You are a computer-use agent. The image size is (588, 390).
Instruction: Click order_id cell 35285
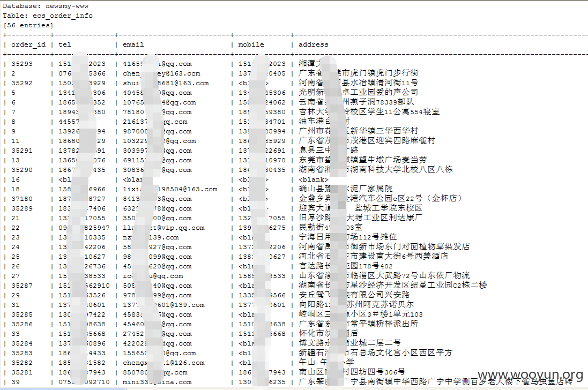point(22,314)
